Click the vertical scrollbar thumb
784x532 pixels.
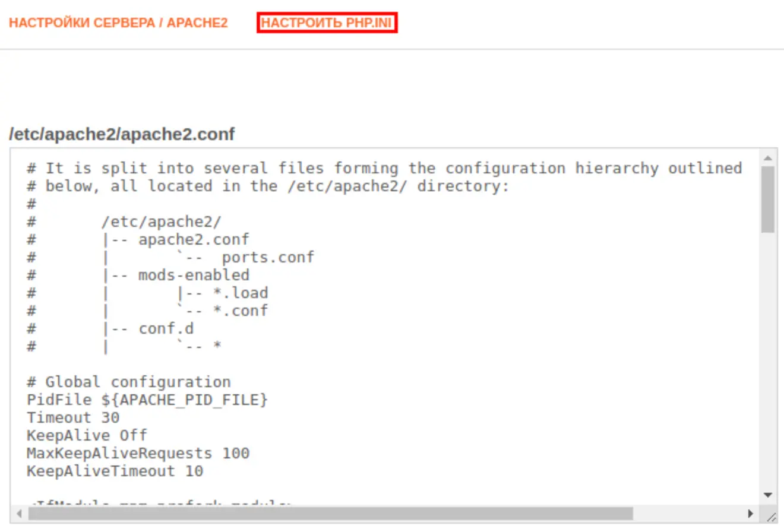click(x=767, y=199)
